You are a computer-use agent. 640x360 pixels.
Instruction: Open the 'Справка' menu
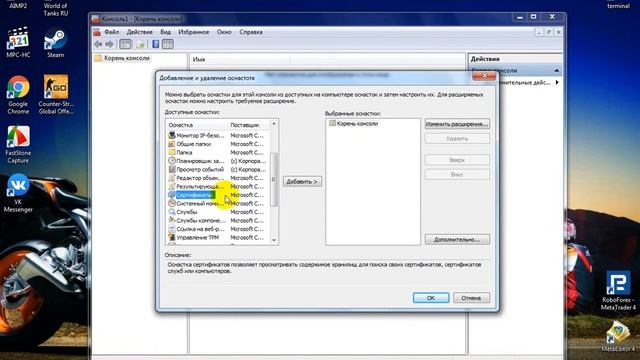251,32
